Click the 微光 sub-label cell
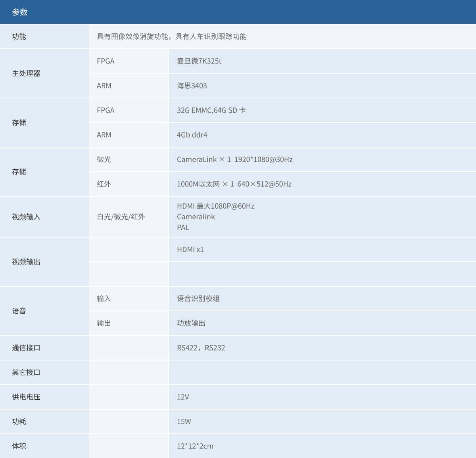476x458 pixels. pos(104,159)
